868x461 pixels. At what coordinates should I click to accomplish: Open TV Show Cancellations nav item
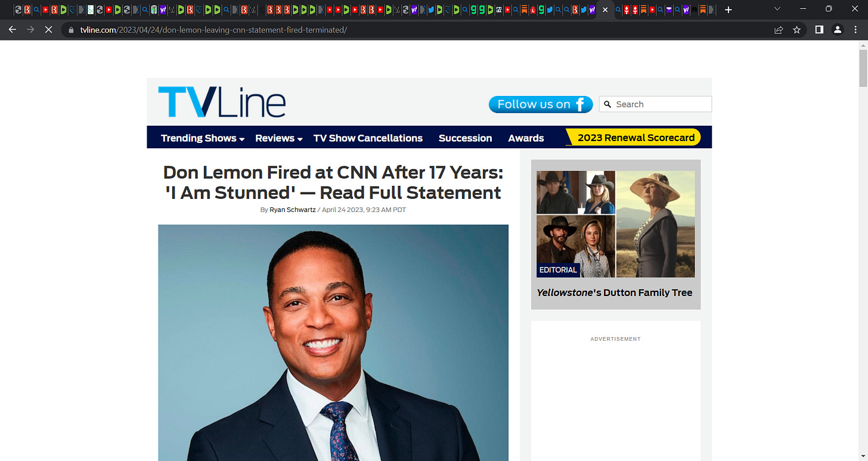368,138
